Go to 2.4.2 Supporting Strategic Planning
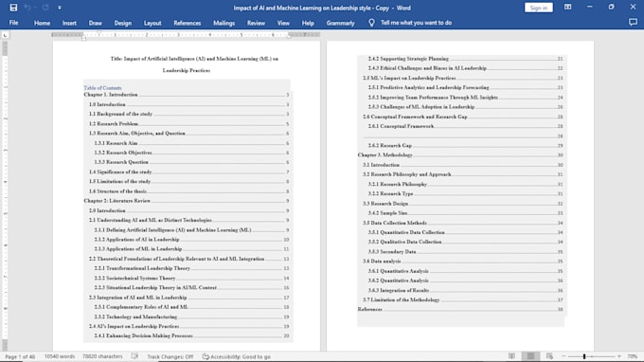This screenshot has height=362, width=644. coord(465,59)
